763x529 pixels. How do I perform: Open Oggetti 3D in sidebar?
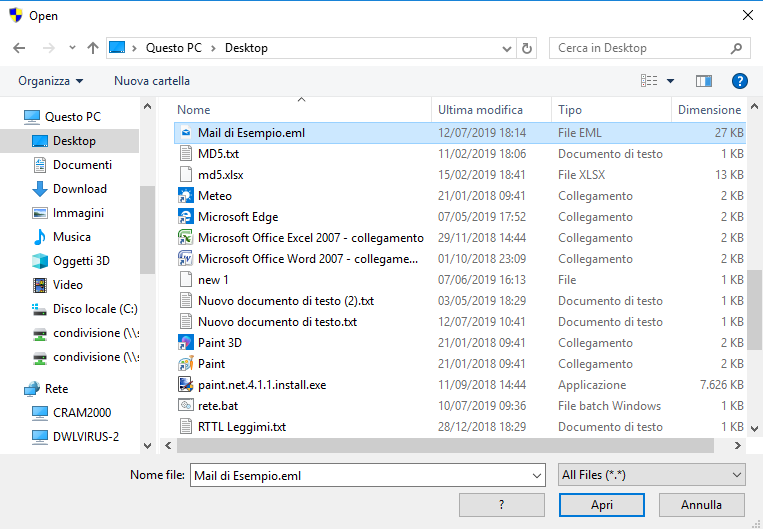click(71, 261)
